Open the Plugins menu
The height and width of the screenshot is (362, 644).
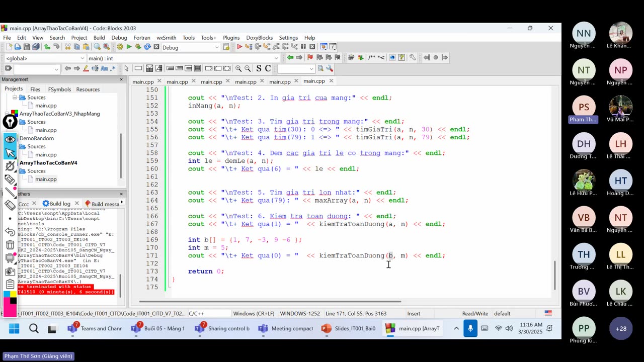click(x=231, y=38)
